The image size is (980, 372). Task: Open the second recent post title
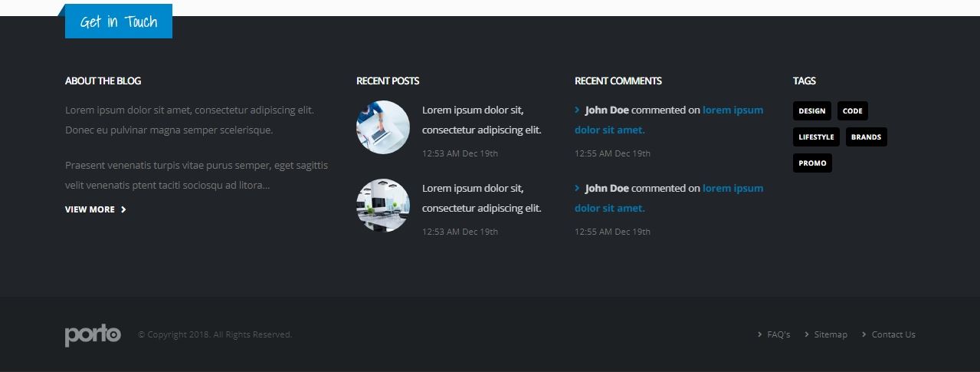click(x=481, y=198)
